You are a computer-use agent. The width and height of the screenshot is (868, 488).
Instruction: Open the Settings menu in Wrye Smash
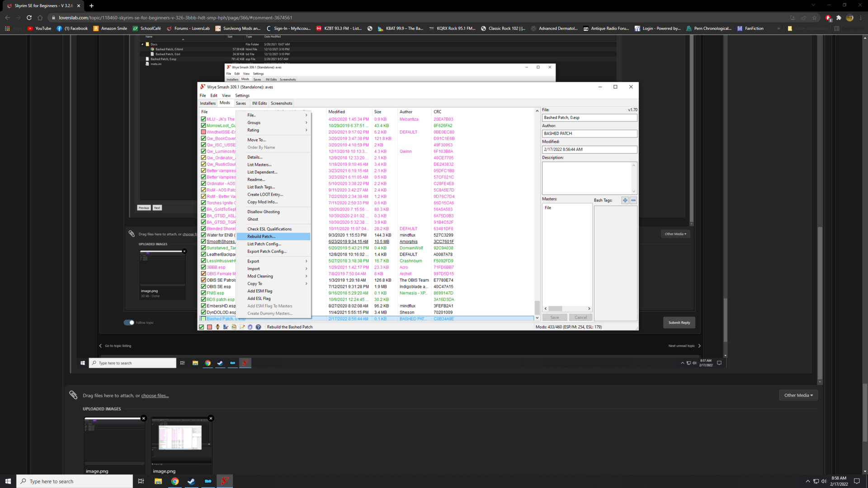coord(242,95)
